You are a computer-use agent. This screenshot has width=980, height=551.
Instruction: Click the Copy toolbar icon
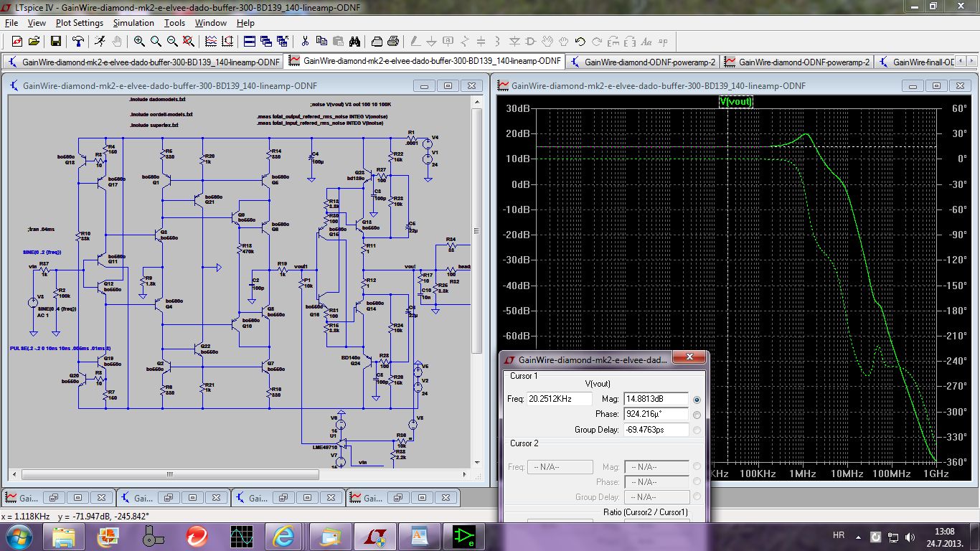[x=321, y=41]
